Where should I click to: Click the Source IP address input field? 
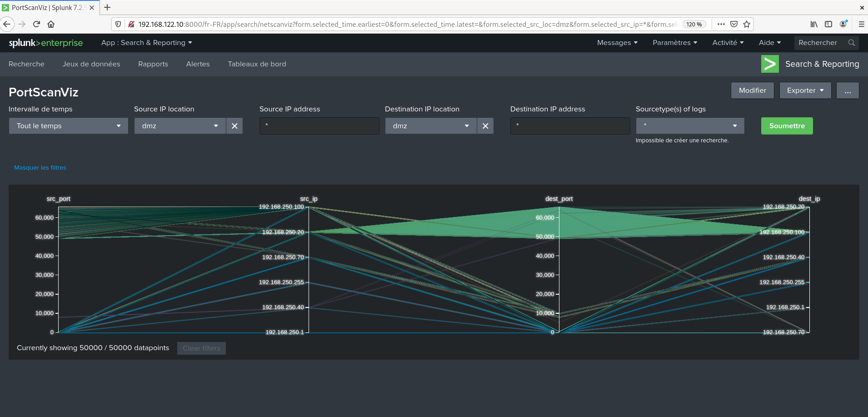pyautogui.click(x=319, y=126)
